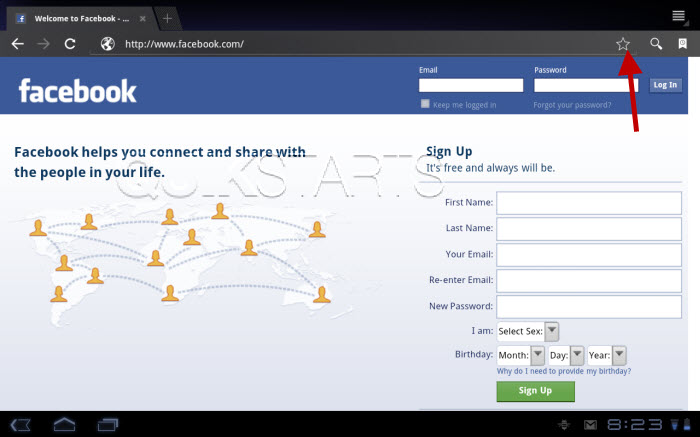700x437 pixels.
Task: Open the birthday Month dropdown
Action: click(521, 355)
